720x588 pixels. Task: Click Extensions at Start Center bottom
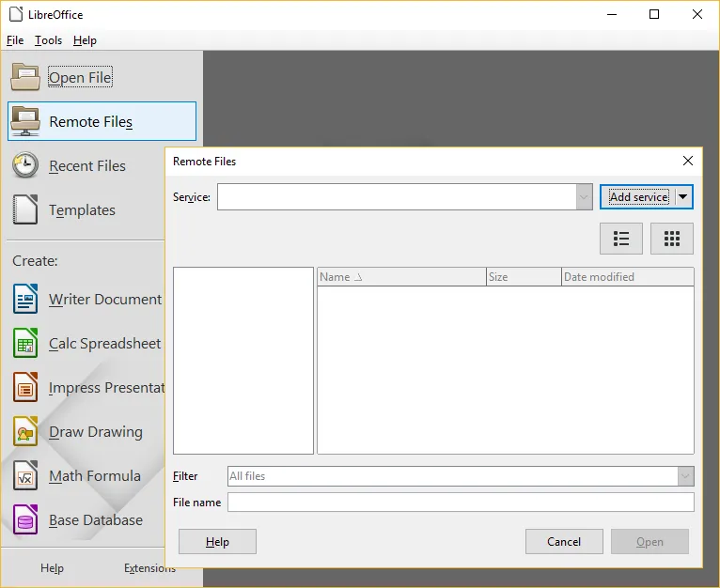click(149, 568)
